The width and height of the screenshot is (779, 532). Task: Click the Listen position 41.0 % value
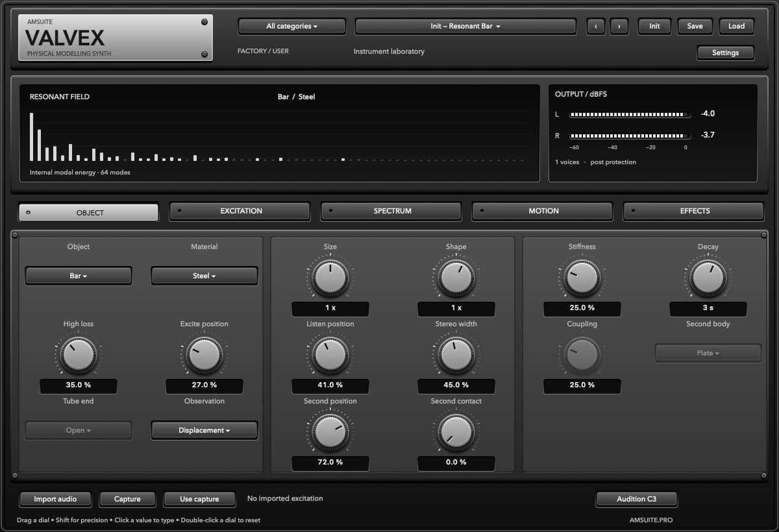(330, 385)
